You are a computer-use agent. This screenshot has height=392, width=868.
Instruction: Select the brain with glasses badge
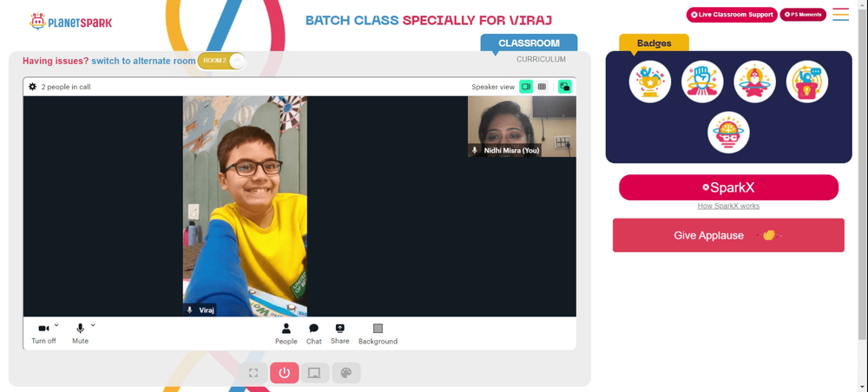[x=728, y=133]
